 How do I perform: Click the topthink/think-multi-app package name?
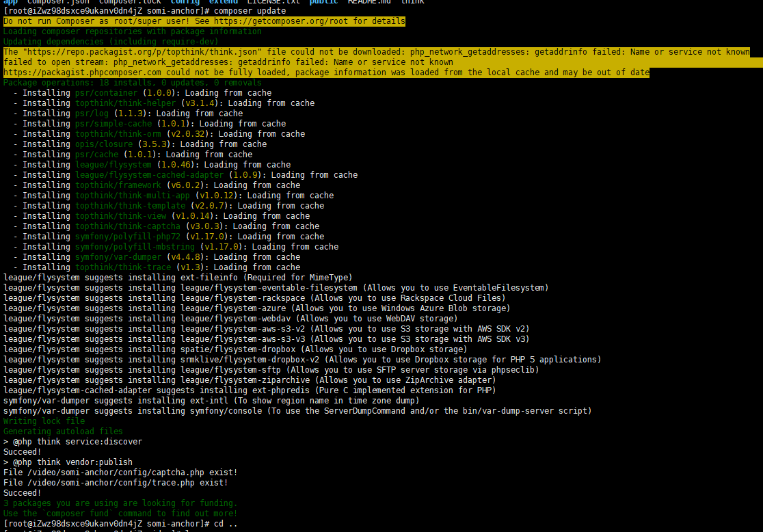tap(133, 195)
